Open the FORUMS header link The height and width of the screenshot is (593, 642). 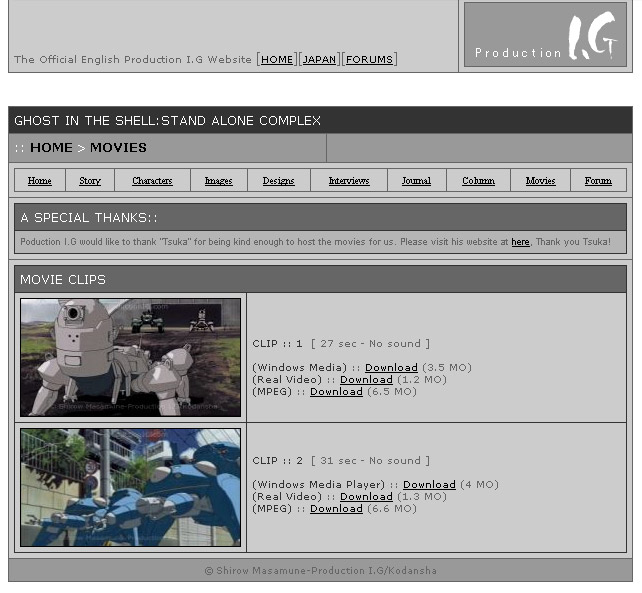pos(369,59)
